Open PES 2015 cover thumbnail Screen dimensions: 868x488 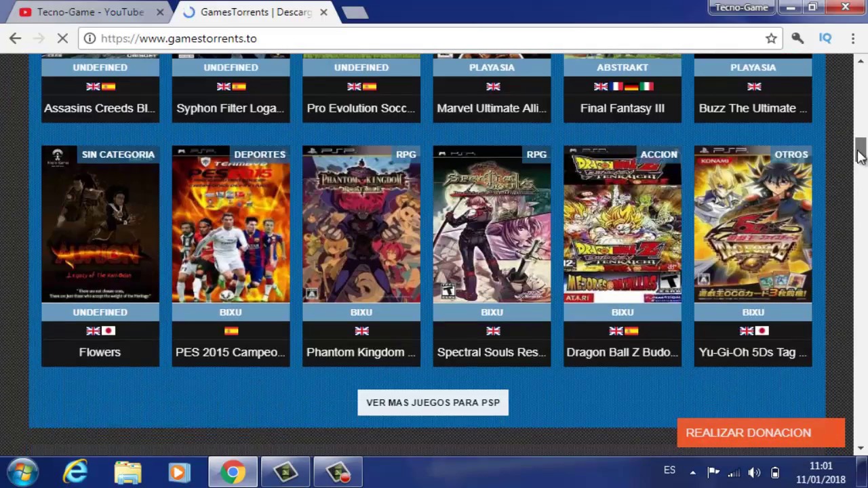click(x=231, y=224)
